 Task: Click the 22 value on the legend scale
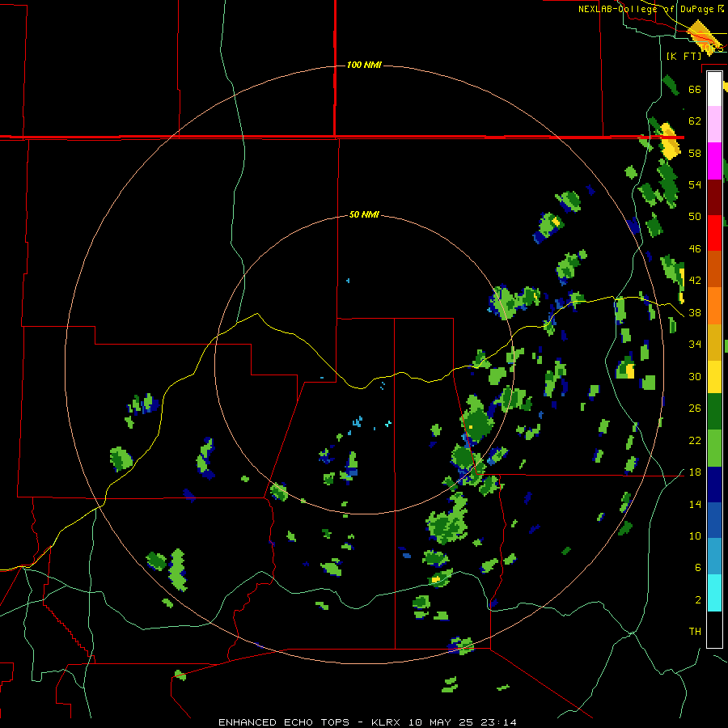pos(695,440)
